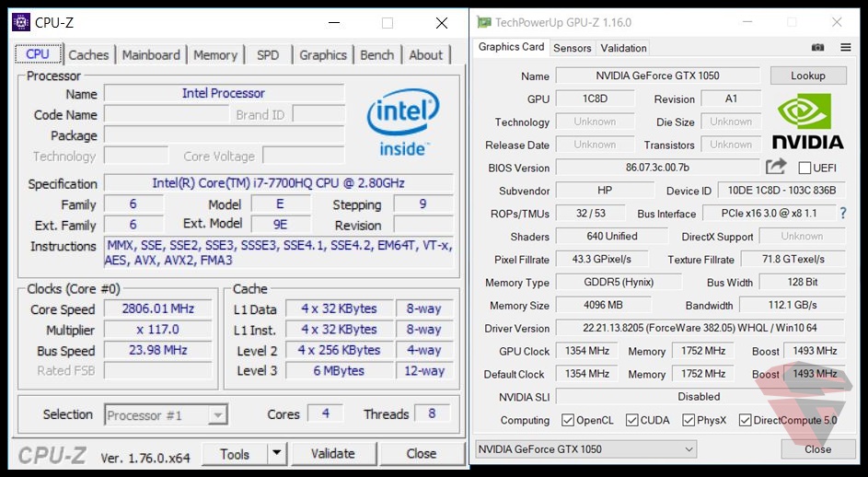
Task: Click the Driver Version ForceWare 382.05 field
Action: pyautogui.click(x=700, y=328)
